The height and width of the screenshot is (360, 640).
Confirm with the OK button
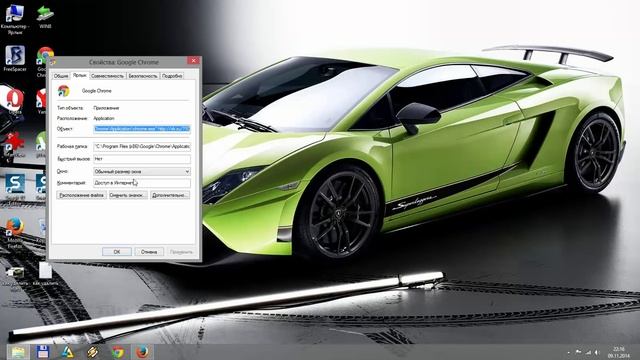point(117,252)
